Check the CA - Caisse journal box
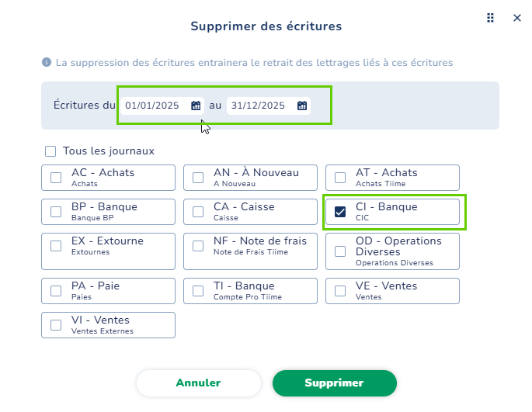 [198, 212]
